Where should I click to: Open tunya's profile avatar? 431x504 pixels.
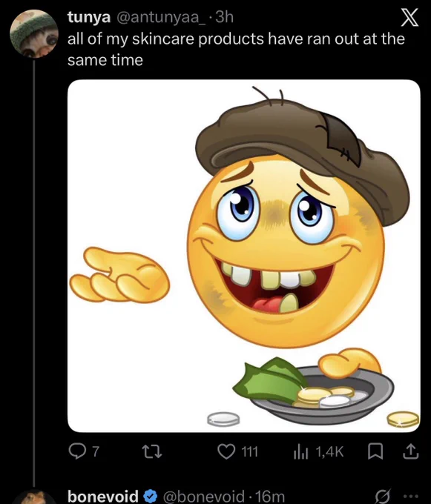coord(34,34)
